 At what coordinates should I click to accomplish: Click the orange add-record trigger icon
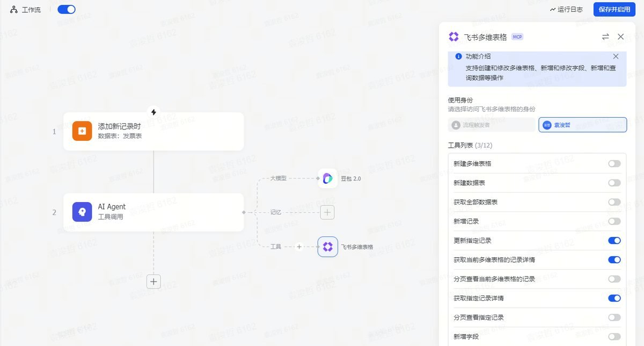pyautogui.click(x=82, y=131)
